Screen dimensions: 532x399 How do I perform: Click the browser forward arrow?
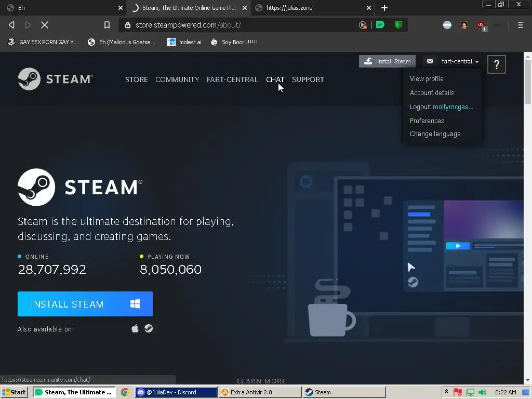tap(28, 25)
